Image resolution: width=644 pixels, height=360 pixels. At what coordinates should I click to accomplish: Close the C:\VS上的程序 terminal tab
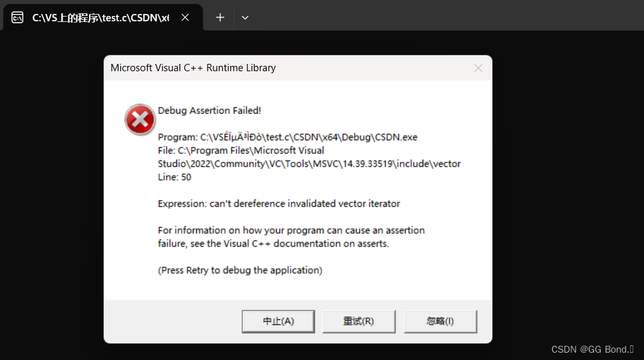coord(185,18)
